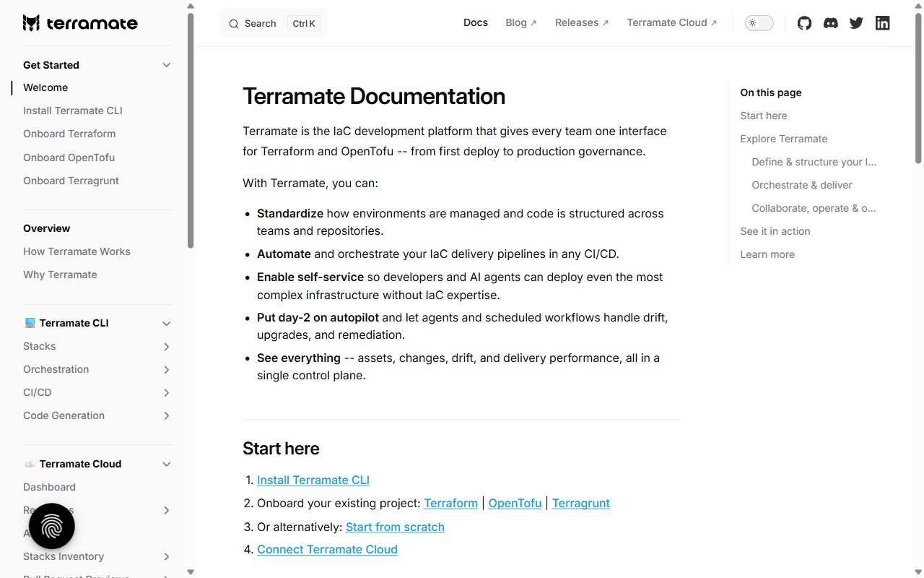Toggle the light/dark theme switch

pyautogui.click(x=759, y=23)
